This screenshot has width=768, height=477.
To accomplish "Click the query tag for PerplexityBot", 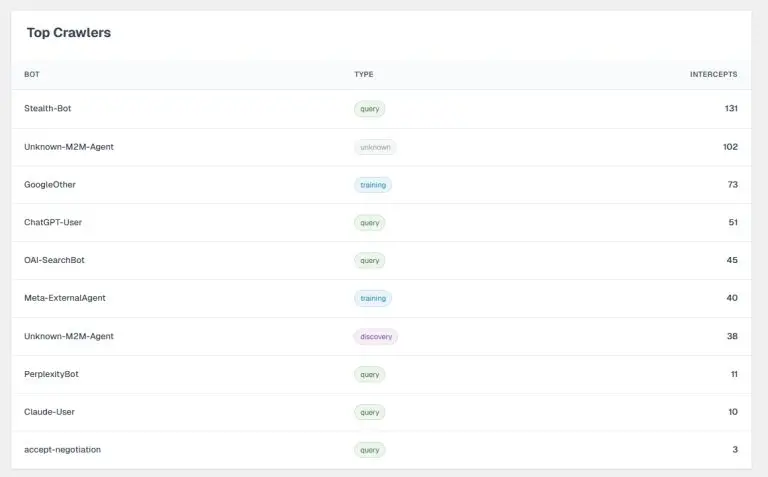I will [x=370, y=375].
